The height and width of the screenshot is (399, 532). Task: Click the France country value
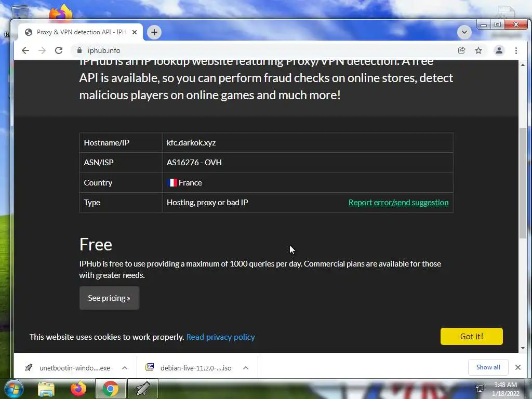pyautogui.click(x=190, y=182)
